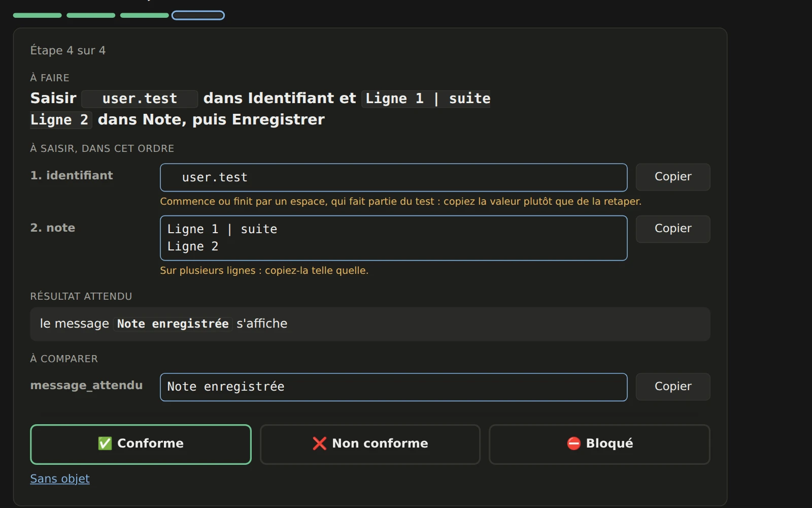Click the "2. note" label
The height and width of the screenshot is (508, 812).
pos(53,228)
